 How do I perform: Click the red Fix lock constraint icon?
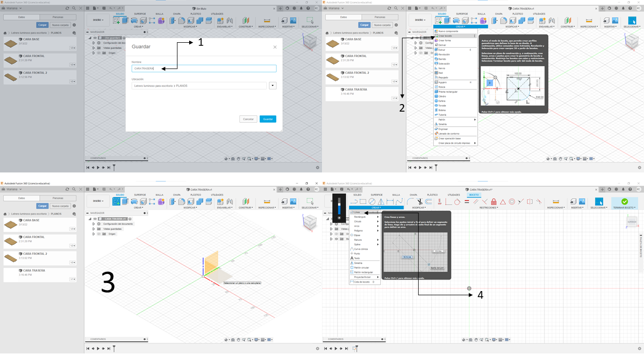coord(494,202)
